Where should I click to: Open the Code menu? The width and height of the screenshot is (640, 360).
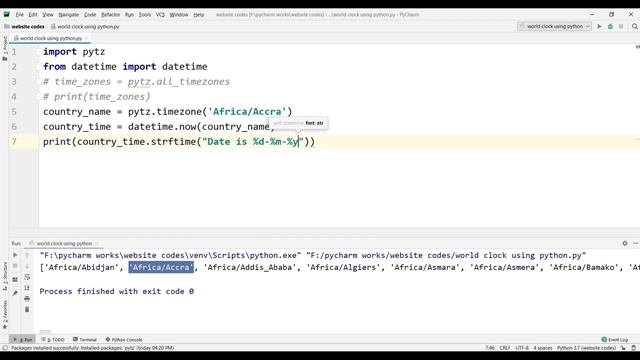tap(90, 15)
